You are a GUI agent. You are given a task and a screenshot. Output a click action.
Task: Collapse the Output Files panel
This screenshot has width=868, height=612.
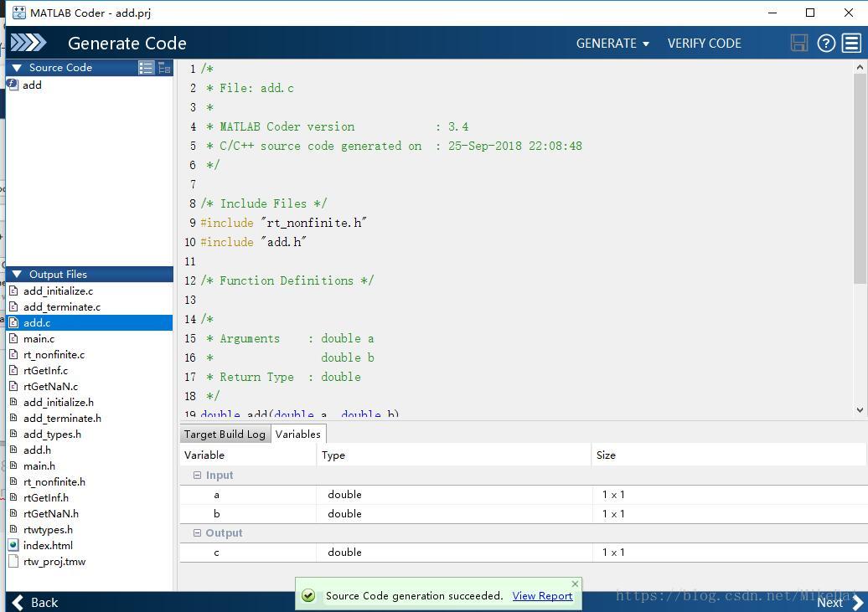point(17,274)
